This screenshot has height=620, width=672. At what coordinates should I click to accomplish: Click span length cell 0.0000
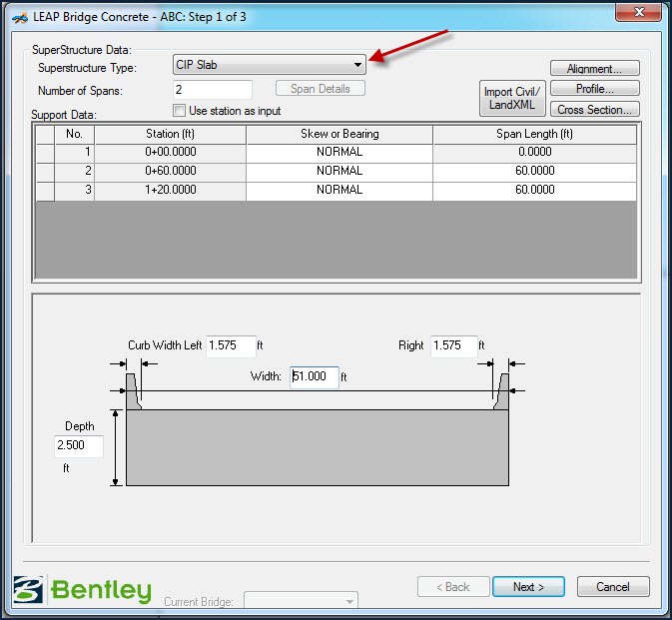point(534,152)
